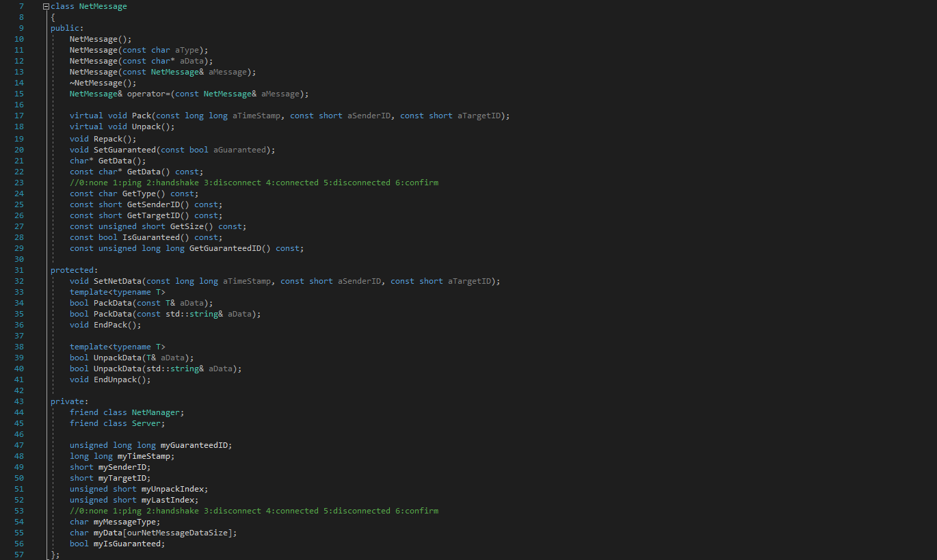Click the 'private:' access specifier
The height and width of the screenshot is (560, 937).
[70, 401]
